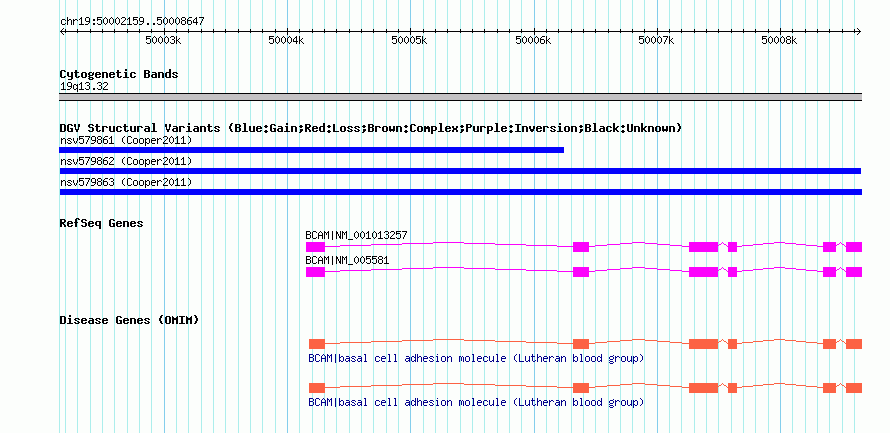Click the 50003k ruler tick label
The image size is (890, 433).
pos(163,40)
